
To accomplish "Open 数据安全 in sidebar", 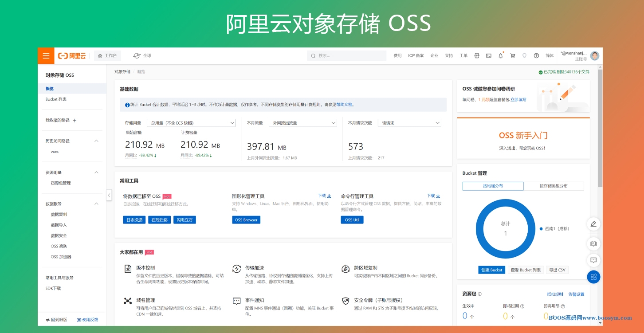I will [59, 236].
